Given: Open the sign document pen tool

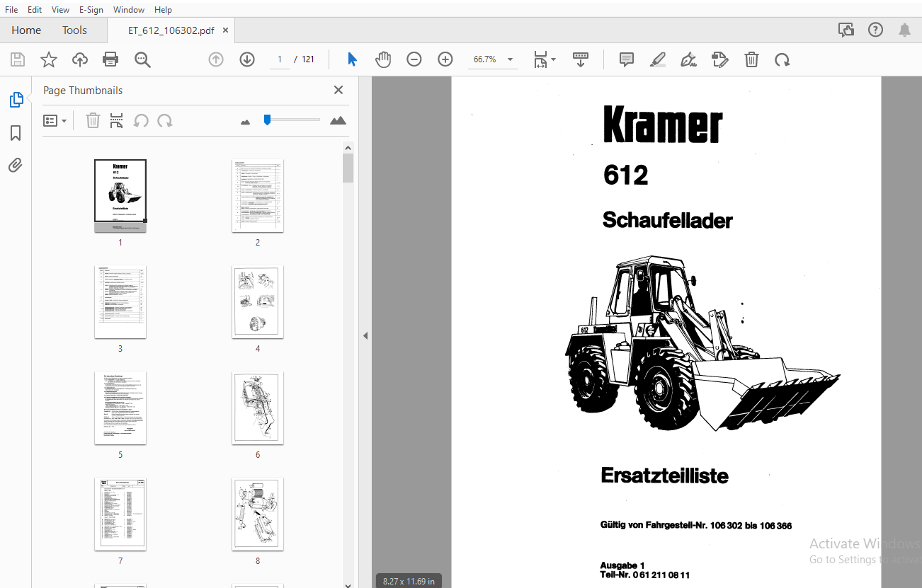Looking at the screenshot, I should pyautogui.click(x=688, y=59).
